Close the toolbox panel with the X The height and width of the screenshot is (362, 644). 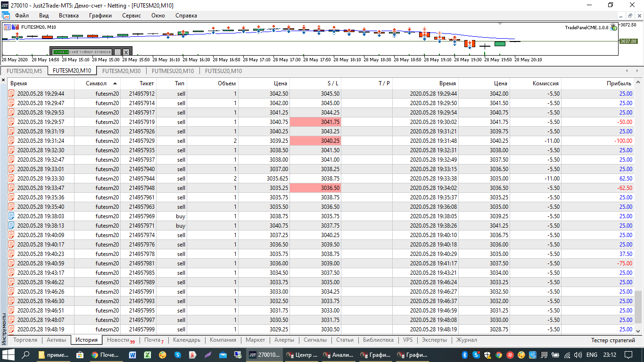(x=3, y=81)
